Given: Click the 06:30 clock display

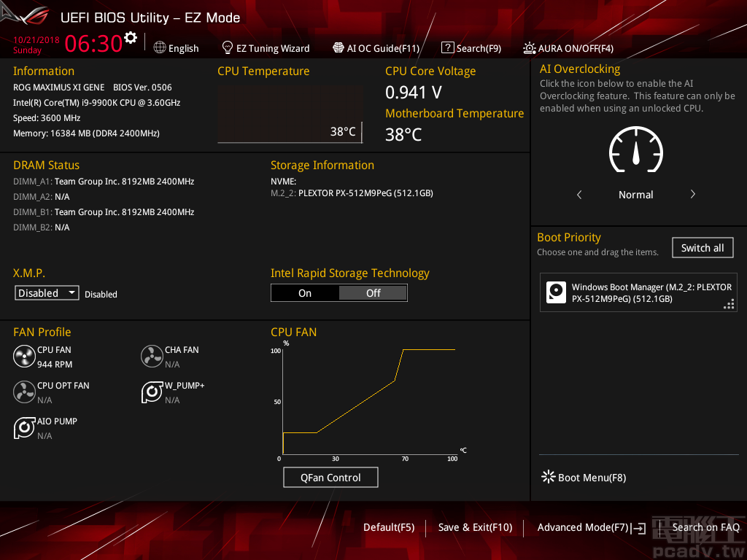Looking at the screenshot, I should click(93, 43).
